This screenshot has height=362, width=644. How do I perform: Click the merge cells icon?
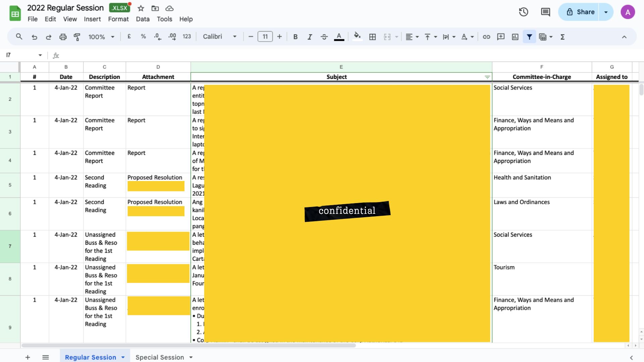[x=387, y=37]
